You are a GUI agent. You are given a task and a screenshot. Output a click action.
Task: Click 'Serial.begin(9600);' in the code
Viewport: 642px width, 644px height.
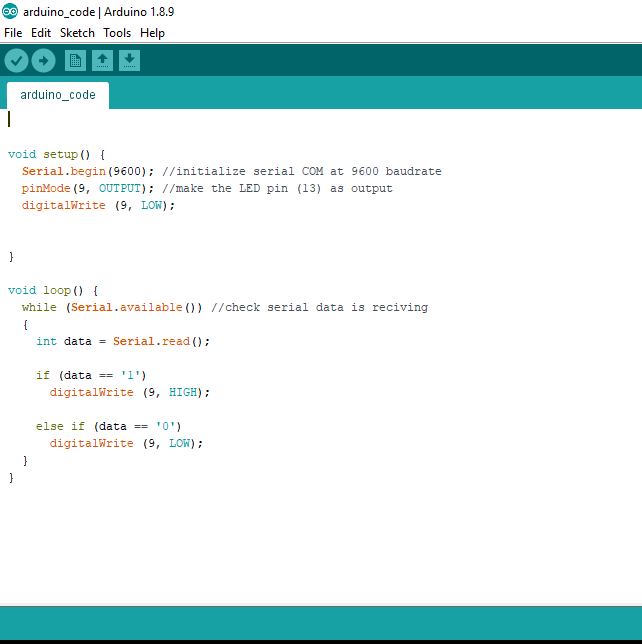[x=88, y=171]
